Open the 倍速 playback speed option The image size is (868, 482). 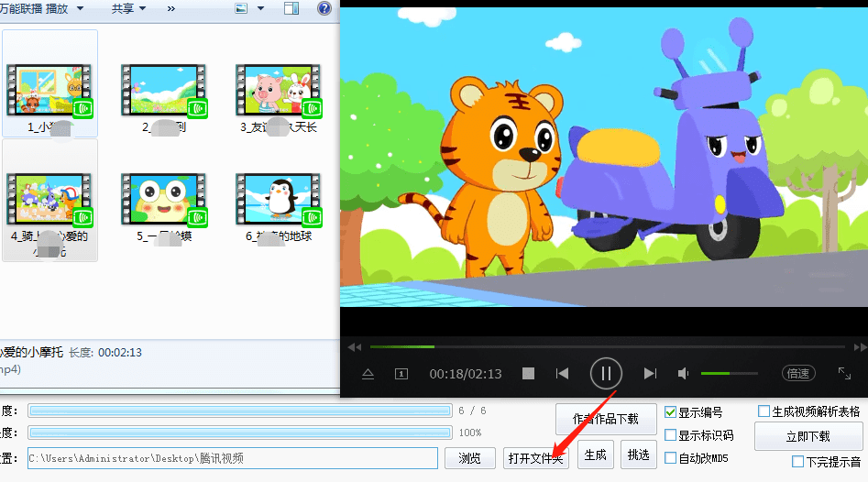798,374
